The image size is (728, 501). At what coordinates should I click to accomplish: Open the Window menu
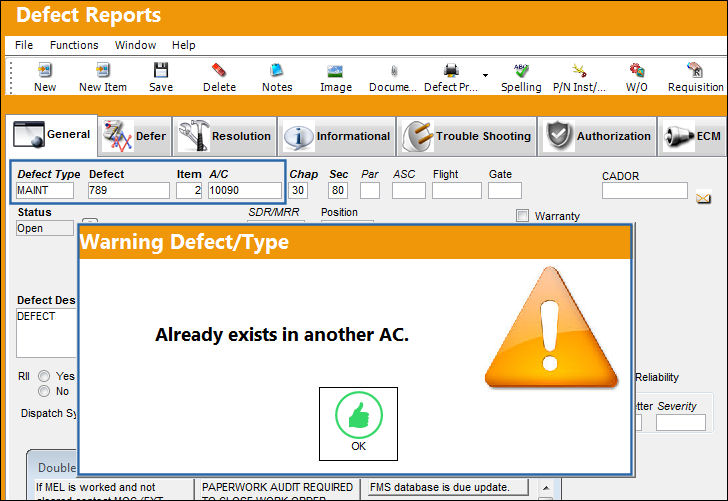pyautogui.click(x=136, y=45)
